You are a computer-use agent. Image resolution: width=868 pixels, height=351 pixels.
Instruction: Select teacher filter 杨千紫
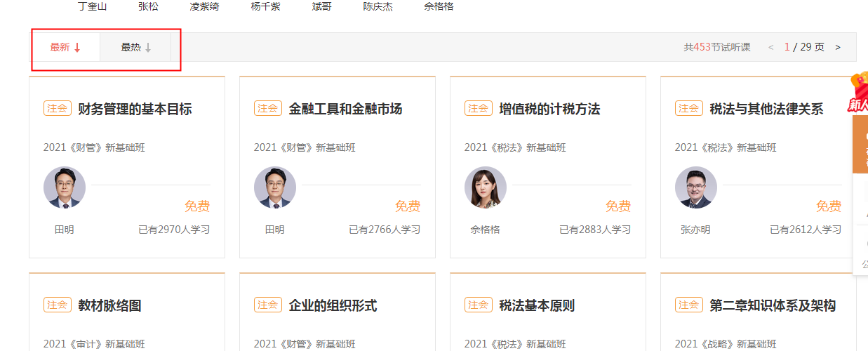[x=265, y=7]
